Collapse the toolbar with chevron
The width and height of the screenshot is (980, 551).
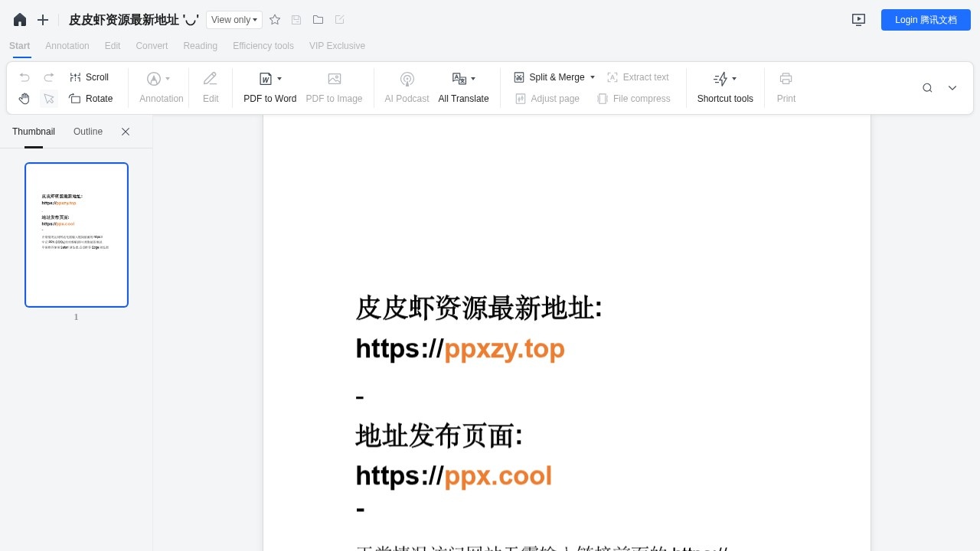click(x=952, y=88)
